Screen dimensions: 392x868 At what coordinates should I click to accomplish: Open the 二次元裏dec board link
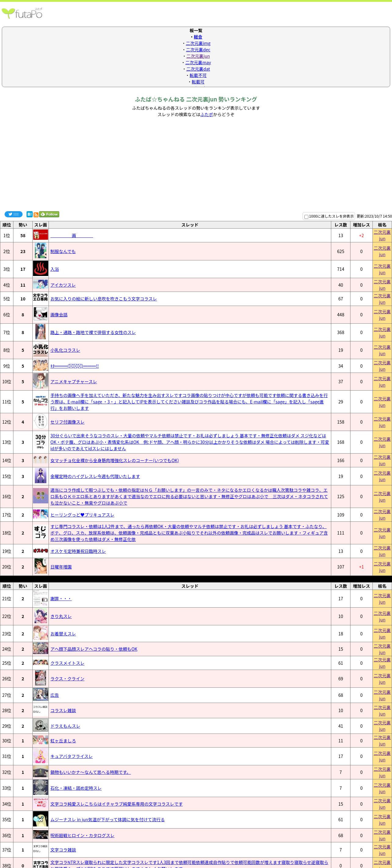pyautogui.click(x=198, y=50)
